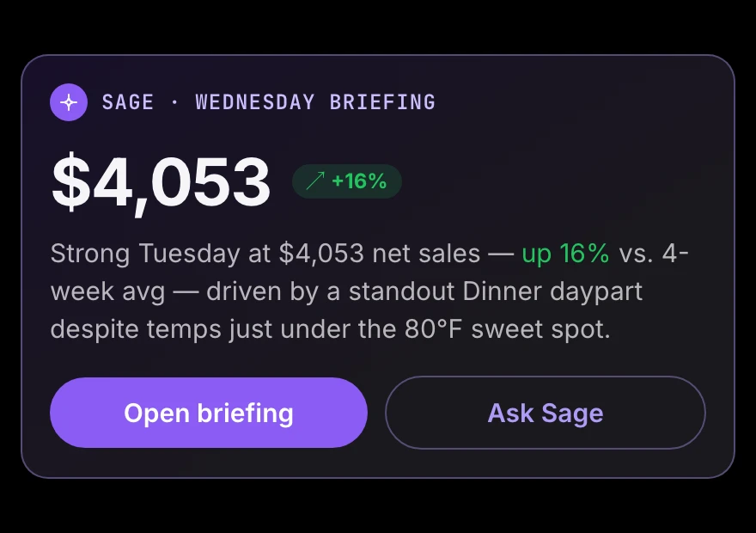This screenshot has width=756, height=533.
Task: Click the "despite temps" words
Action: (136, 330)
